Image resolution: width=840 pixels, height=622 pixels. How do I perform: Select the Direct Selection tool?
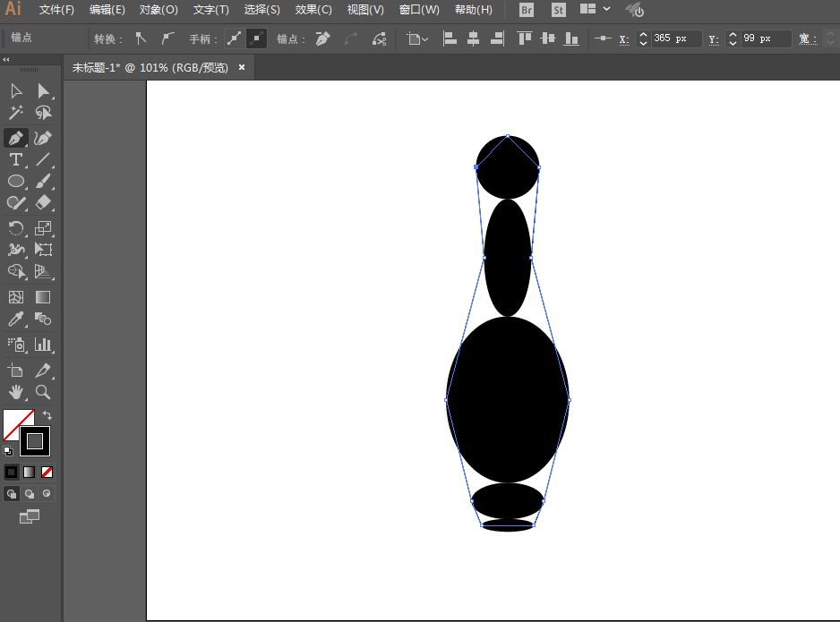tap(43, 90)
